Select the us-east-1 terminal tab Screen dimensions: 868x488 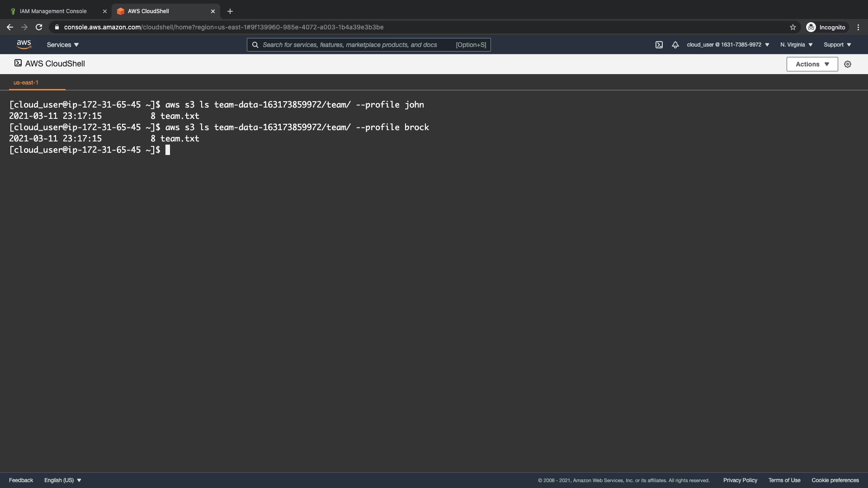point(26,83)
